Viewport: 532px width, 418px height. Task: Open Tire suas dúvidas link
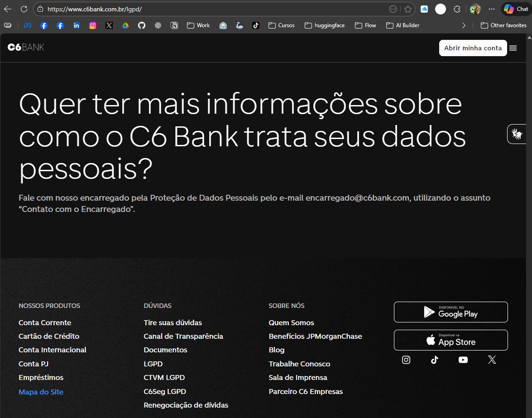pos(173,322)
